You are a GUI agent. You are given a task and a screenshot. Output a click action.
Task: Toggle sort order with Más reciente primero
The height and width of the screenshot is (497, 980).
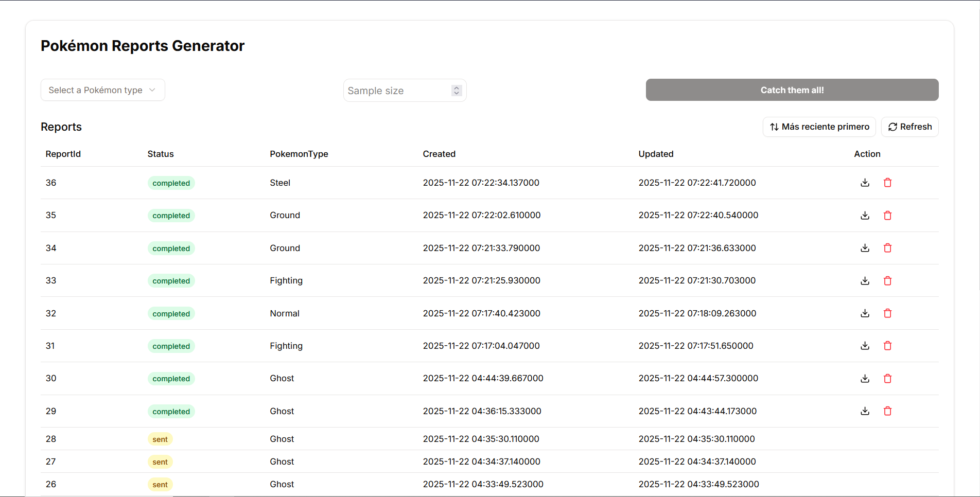pyautogui.click(x=819, y=127)
